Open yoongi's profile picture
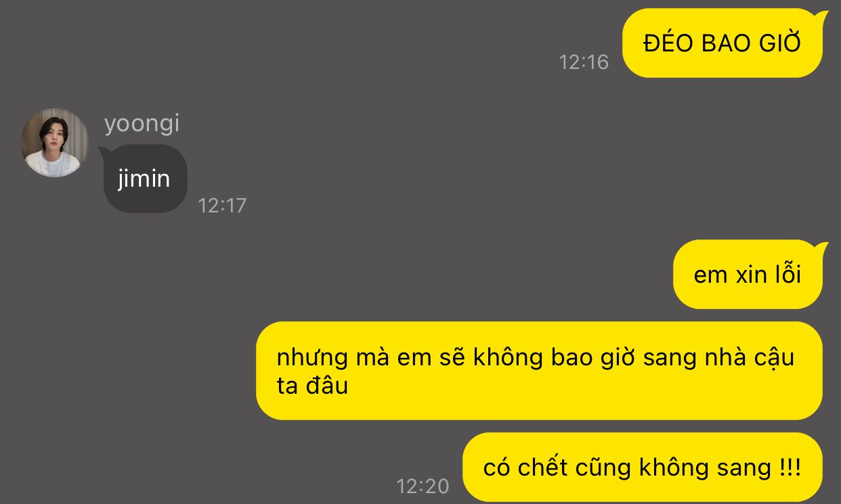Screen dimensions: 841x504 [x=55, y=142]
